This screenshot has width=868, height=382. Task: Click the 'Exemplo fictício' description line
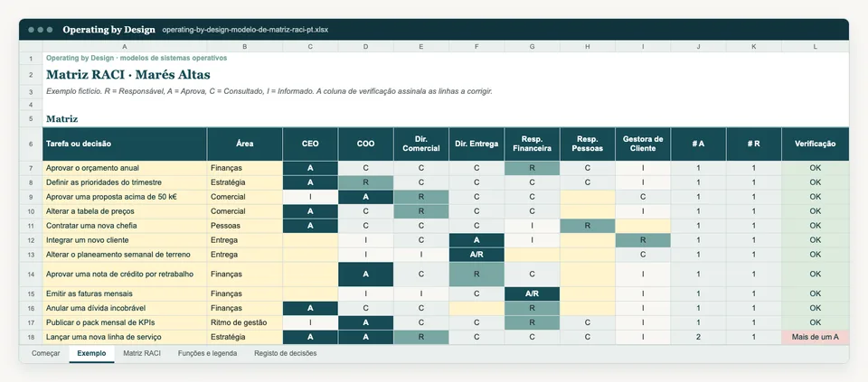(x=269, y=91)
